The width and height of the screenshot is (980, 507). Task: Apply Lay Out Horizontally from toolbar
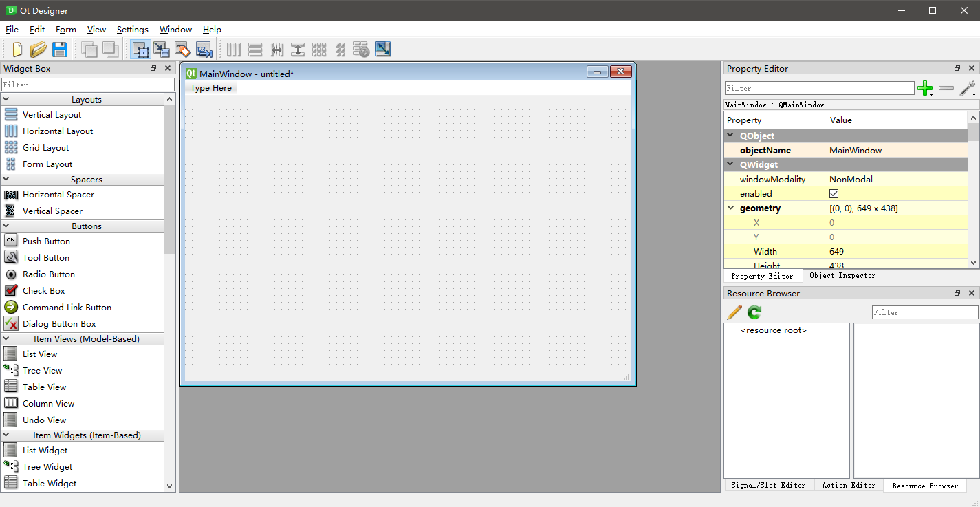[x=234, y=50]
